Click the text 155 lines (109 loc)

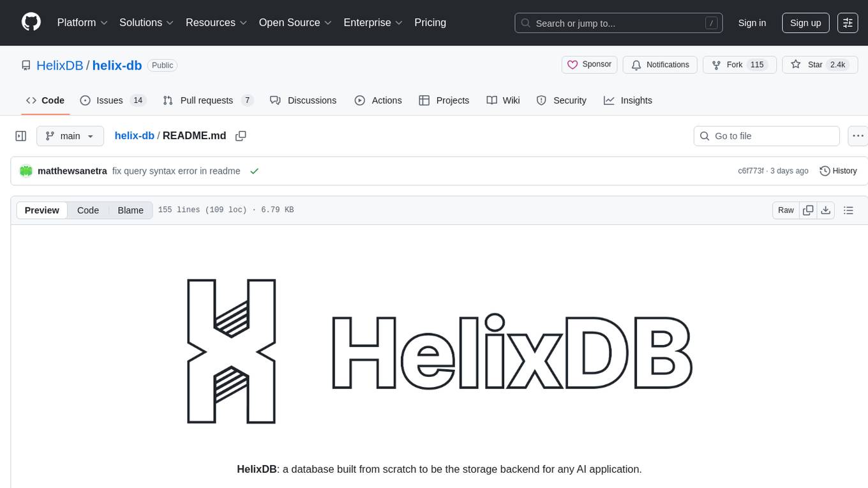[202, 210]
